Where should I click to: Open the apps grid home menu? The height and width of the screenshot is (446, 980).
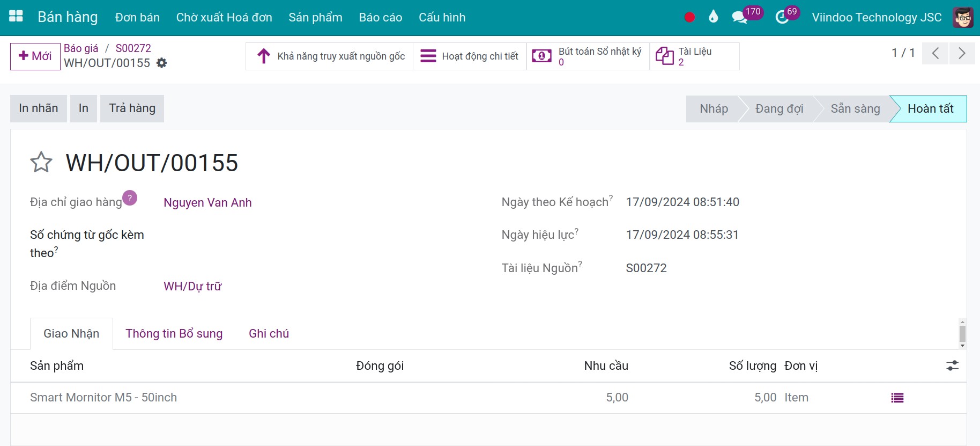[16, 16]
